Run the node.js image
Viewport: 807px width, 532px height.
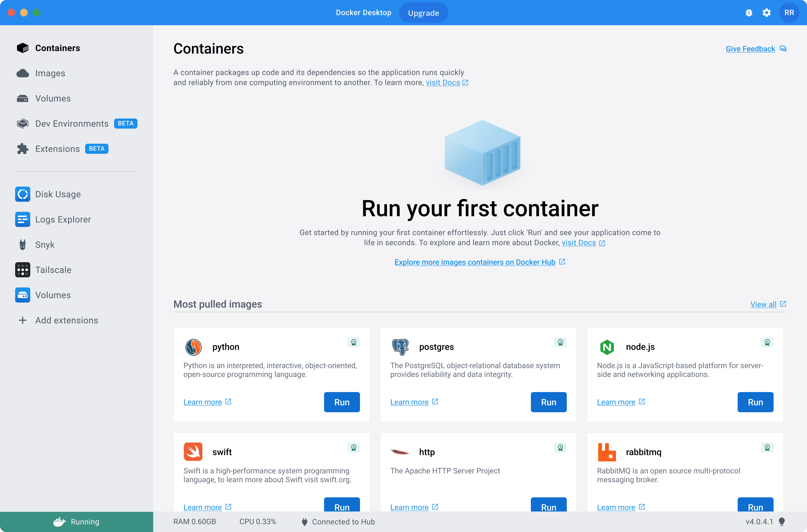pos(755,402)
